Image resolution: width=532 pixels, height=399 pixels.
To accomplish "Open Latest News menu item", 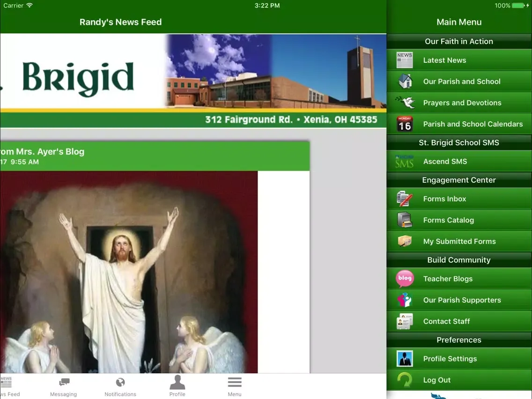I will coord(459,60).
